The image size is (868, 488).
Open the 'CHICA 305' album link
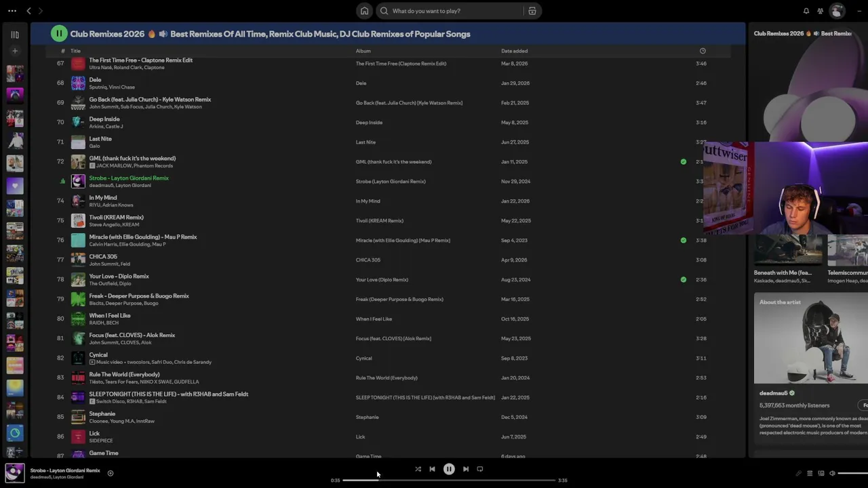click(x=368, y=260)
